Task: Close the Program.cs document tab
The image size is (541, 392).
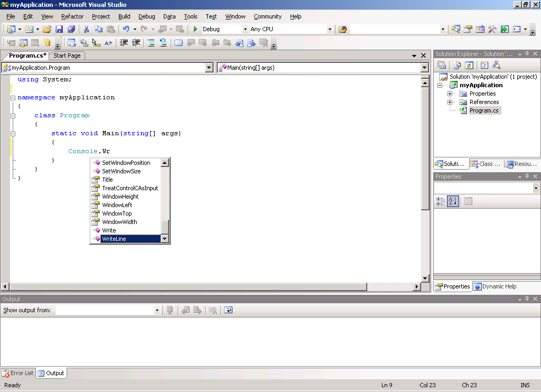Action: pyautogui.click(x=423, y=55)
